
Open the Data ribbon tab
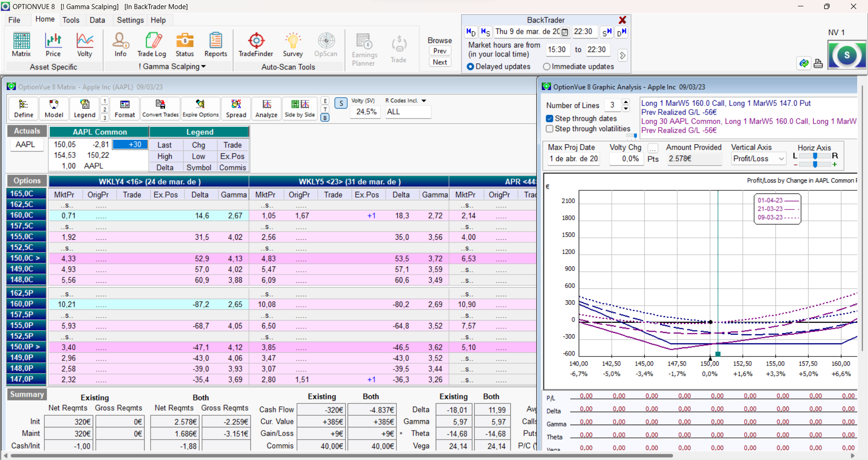point(97,20)
